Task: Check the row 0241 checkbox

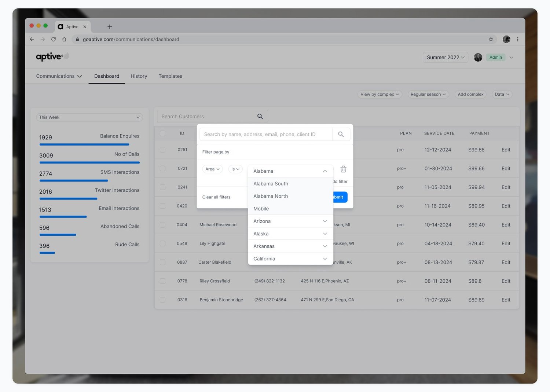Action: pyautogui.click(x=163, y=187)
